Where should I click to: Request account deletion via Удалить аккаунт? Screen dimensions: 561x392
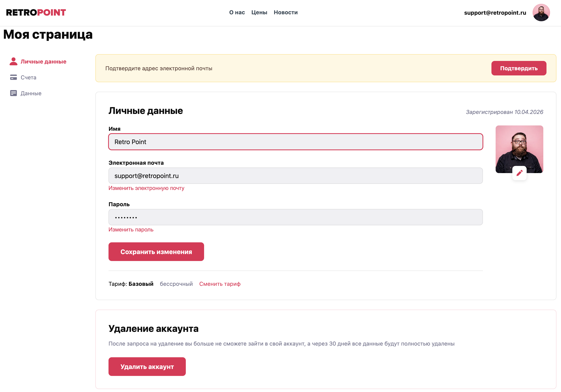pos(147,366)
